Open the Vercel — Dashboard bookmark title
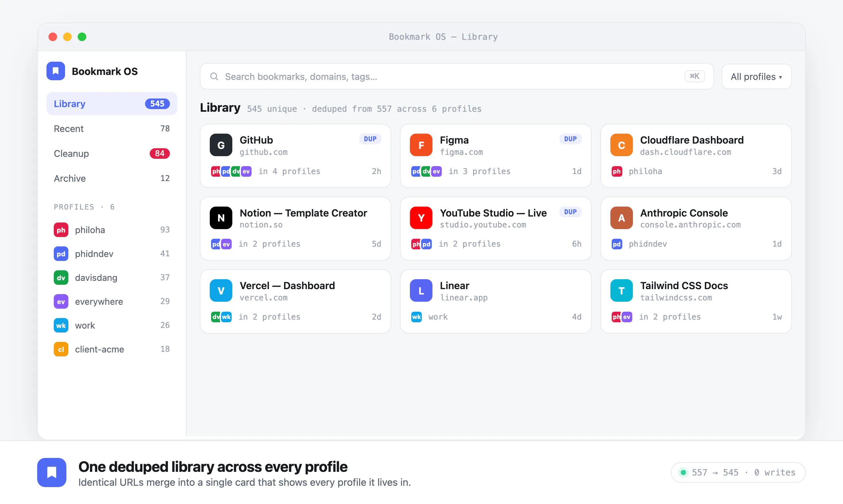Screen dimensions: 843x504 (287, 285)
